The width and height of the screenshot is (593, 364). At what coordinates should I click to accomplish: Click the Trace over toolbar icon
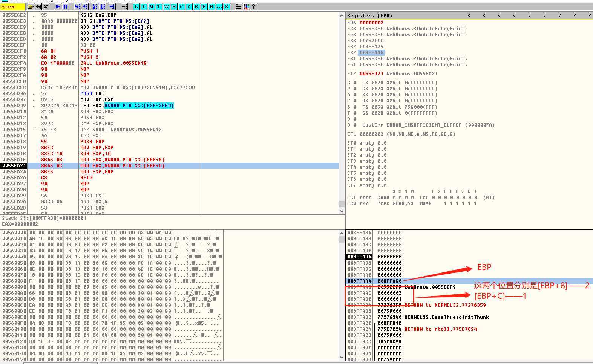tap(103, 6)
